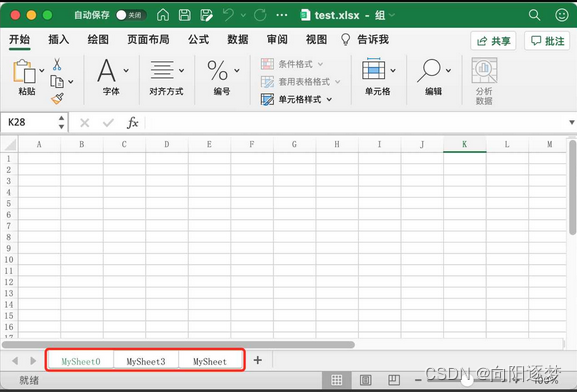Expand the paste options arrow
Viewport: 577px width, 392px height.
[x=42, y=70]
